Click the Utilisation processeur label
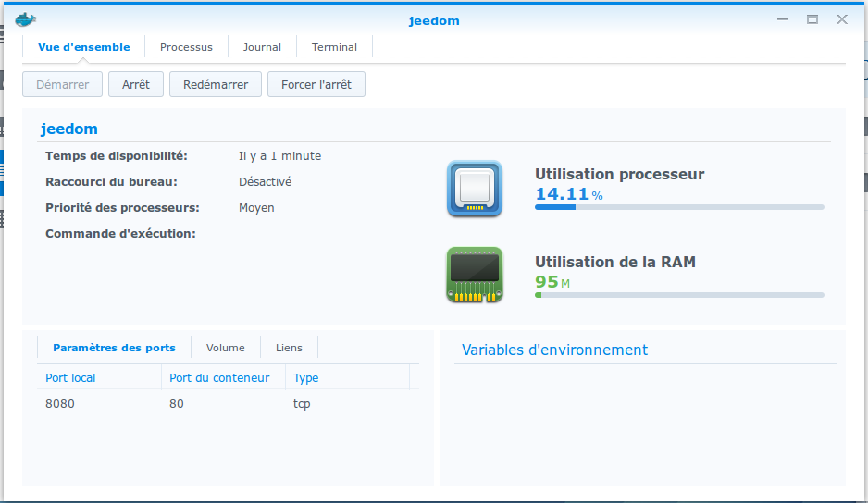This screenshot has height=503, width=868. click(619, 175)
